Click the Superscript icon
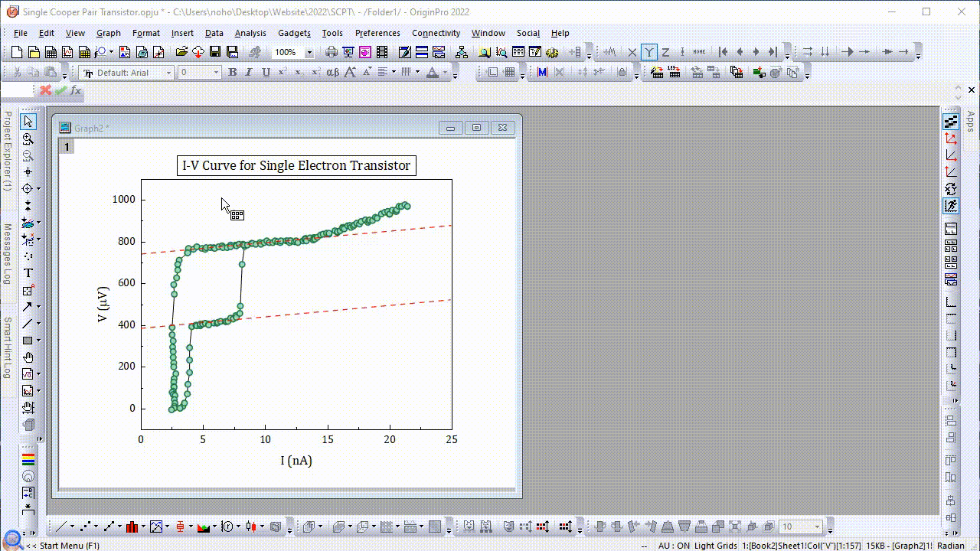Screen dimensions: 980x551 coord(283,73)
